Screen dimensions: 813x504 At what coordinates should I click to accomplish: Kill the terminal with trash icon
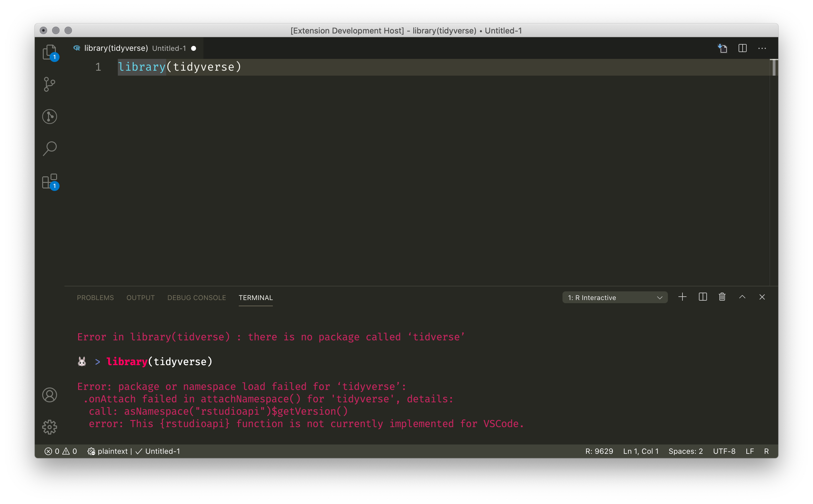pos(722,297)
